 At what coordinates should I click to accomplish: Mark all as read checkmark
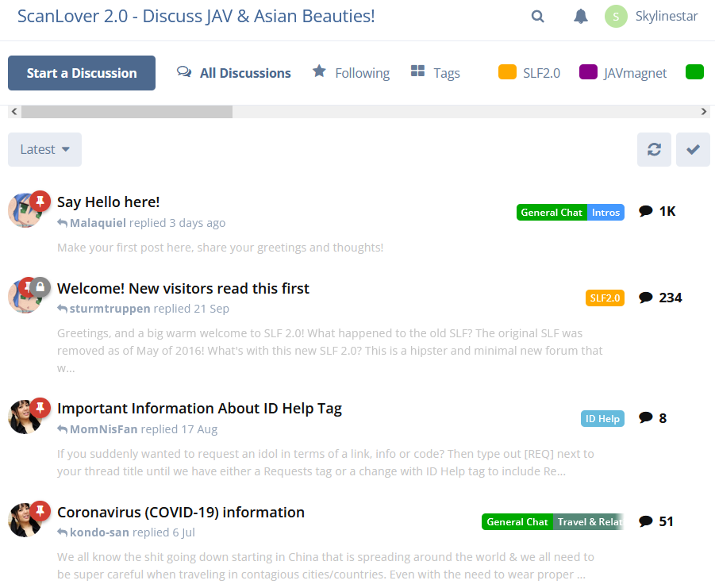pos(693,149)
